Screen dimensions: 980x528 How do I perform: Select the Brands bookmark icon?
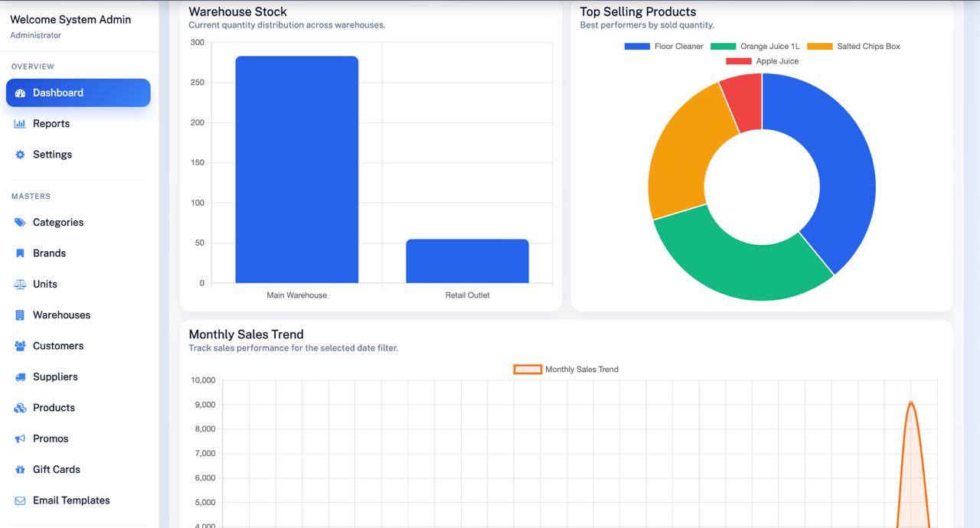18,253
